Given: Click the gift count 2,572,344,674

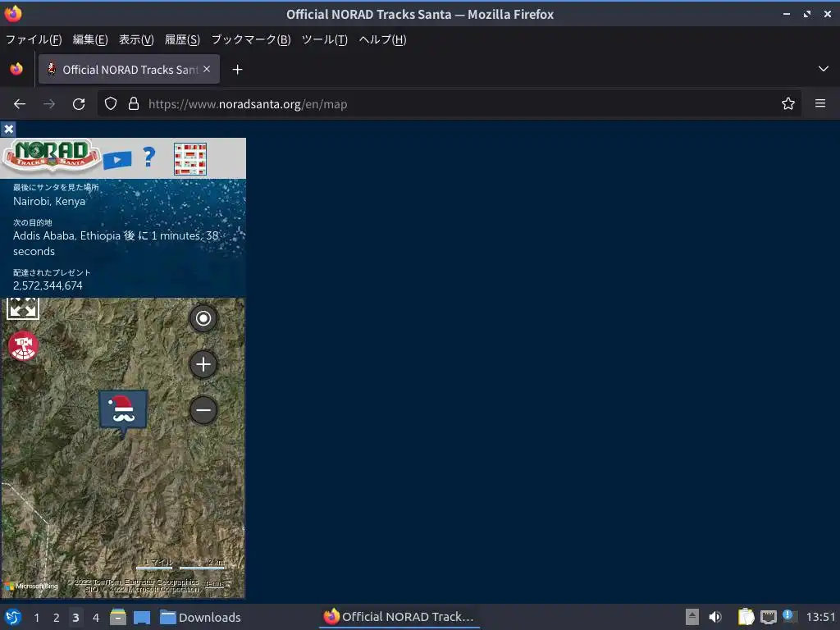Looking at the screenshot, I should [48, 285].
